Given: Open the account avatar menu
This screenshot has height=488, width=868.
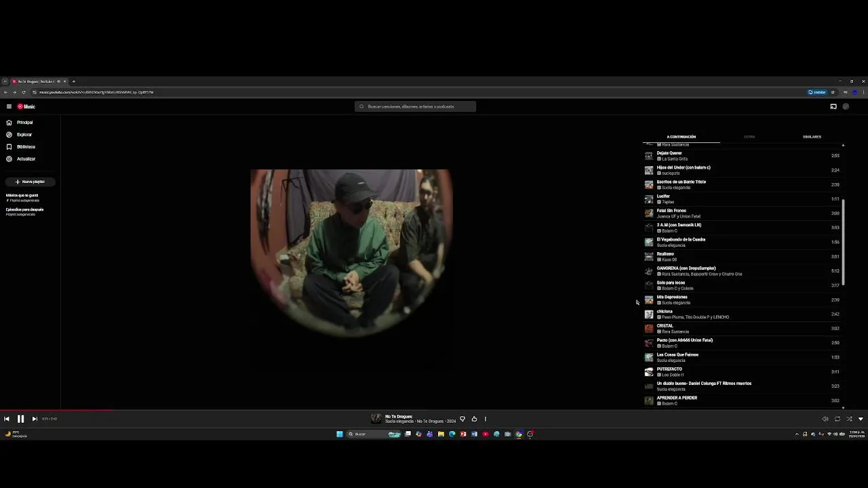Looking at the screenshot, I should click(x=846, y=106).
